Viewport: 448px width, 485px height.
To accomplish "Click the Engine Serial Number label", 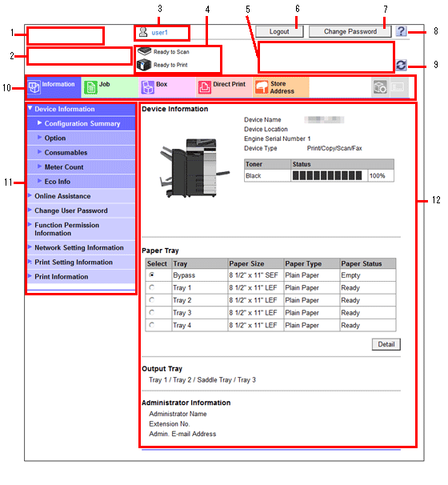I will 275,139.
